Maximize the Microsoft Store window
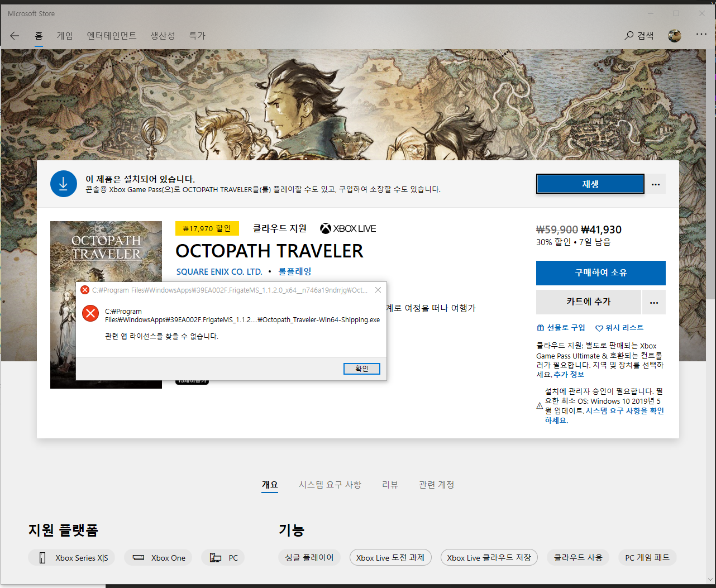Viewport: 716px width, 588px height. (676, 13)
